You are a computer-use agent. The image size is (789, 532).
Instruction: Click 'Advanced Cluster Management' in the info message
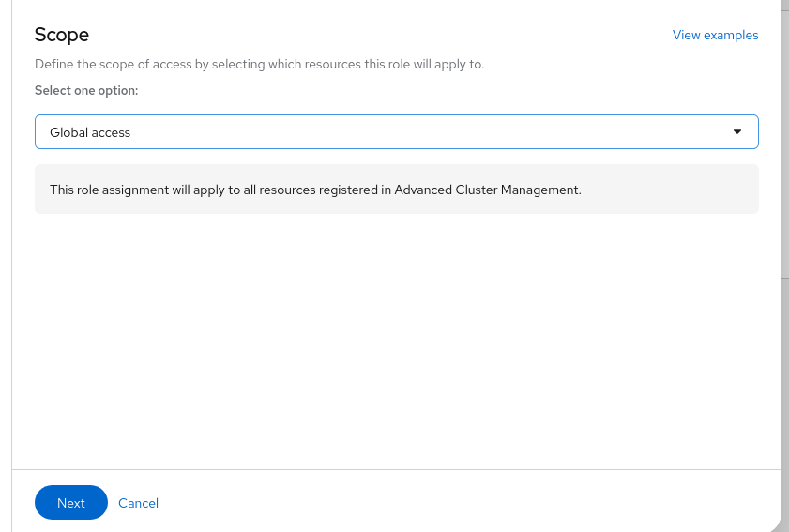(487, 190)
